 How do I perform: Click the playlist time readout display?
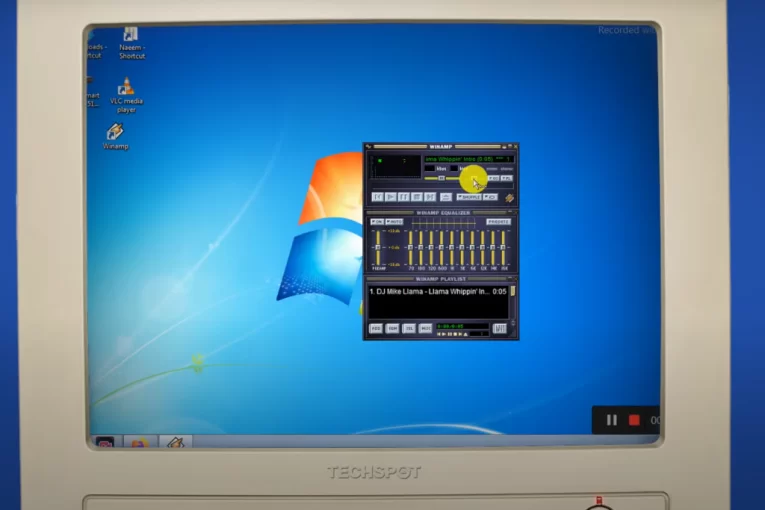[x=462, y=326]
